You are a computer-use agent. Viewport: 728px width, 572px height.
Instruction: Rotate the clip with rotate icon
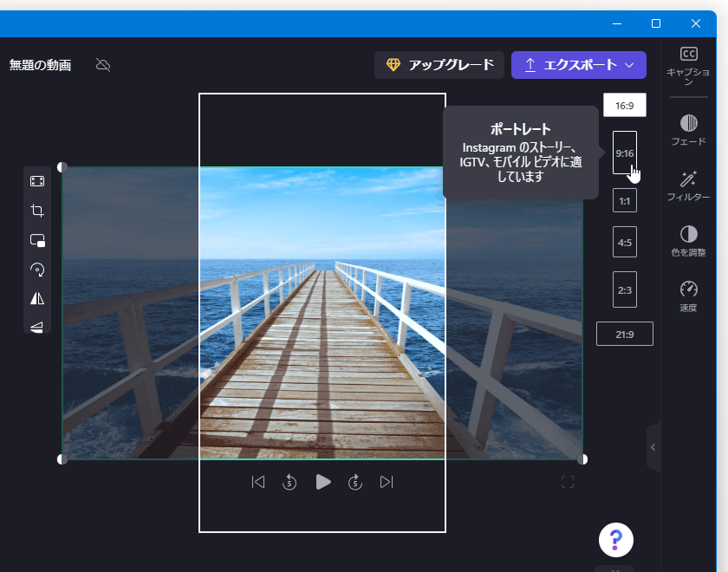point(37,270)
